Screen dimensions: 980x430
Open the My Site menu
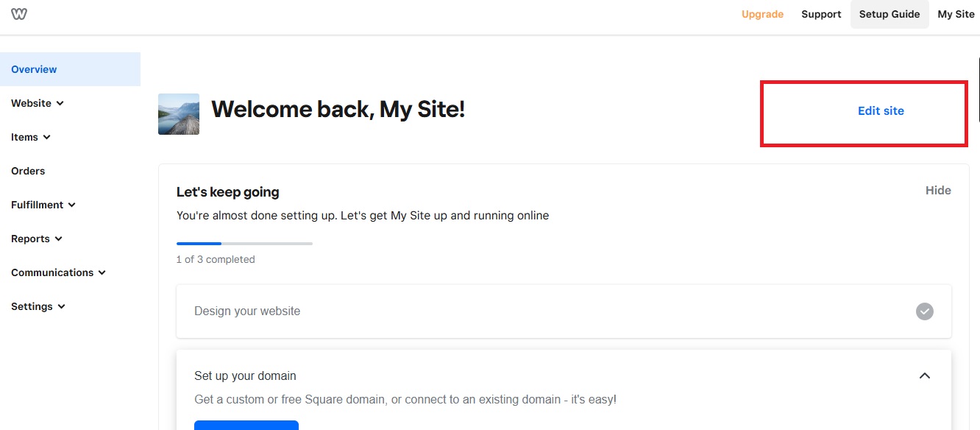pos(956,15)
